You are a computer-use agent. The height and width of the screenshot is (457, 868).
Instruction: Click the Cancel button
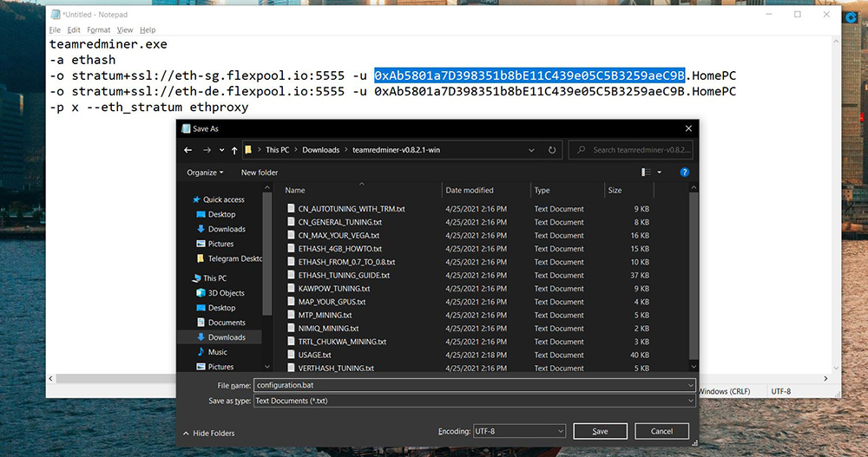(x=661, y=431)
